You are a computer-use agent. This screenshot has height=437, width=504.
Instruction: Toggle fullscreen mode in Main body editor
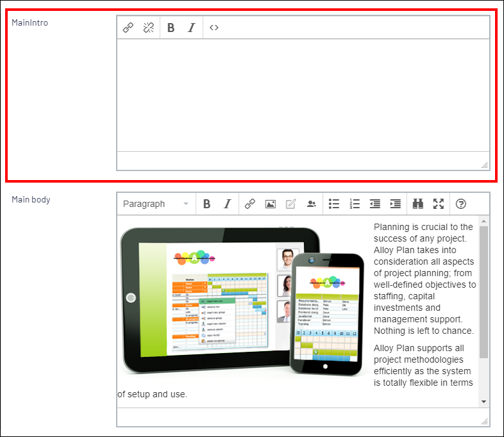(x=439, y=204)
